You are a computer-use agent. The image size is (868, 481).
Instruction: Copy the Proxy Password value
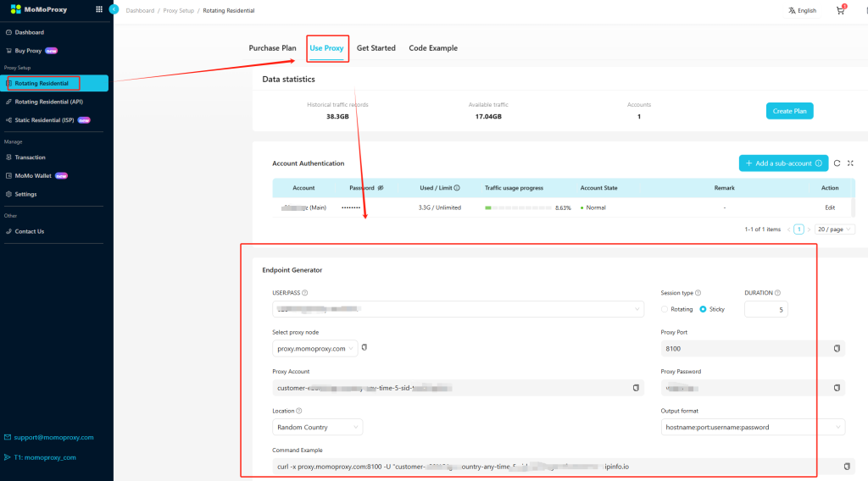(x=837, y=388)
